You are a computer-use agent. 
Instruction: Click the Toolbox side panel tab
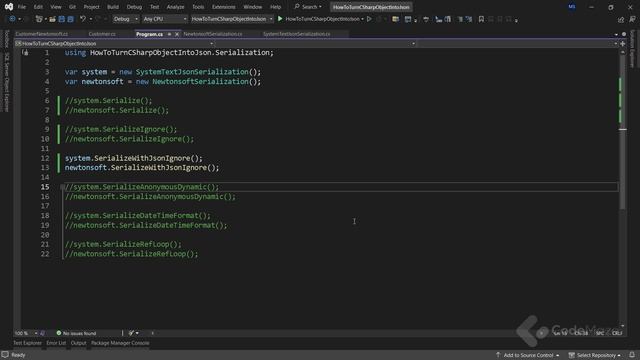(x=6, y=38)
